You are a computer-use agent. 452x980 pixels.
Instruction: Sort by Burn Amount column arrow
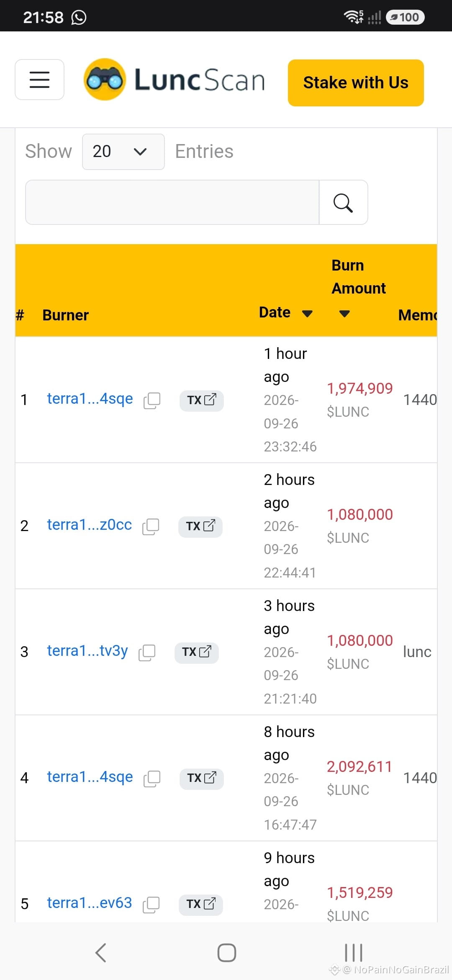tap(344, 314)
